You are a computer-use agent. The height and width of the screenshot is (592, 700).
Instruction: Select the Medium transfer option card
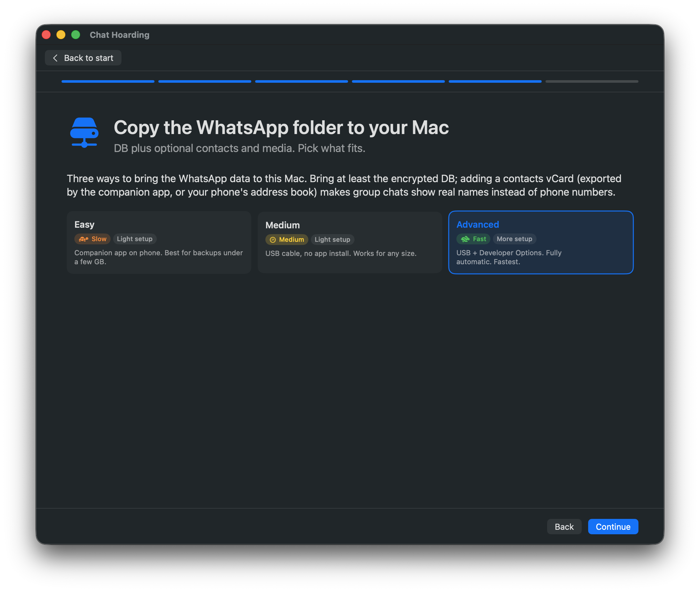point(349,242)
